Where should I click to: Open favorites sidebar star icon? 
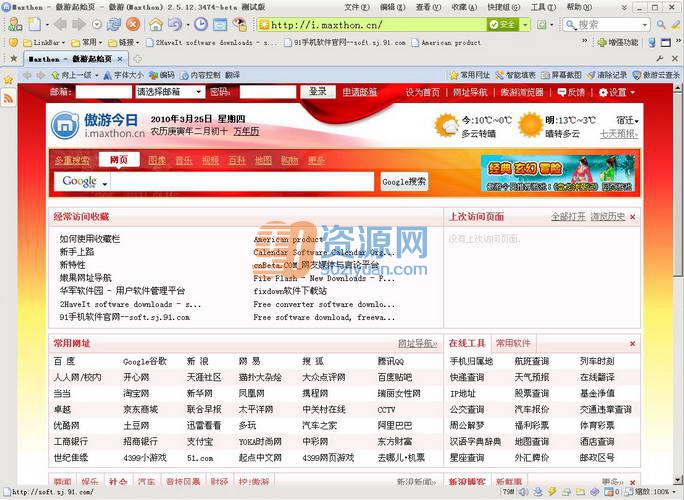[8, 80]
